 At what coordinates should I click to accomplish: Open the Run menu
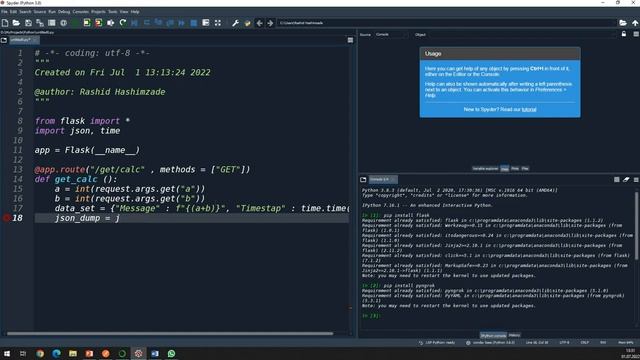pyautogui.click(x=52, y=12)
